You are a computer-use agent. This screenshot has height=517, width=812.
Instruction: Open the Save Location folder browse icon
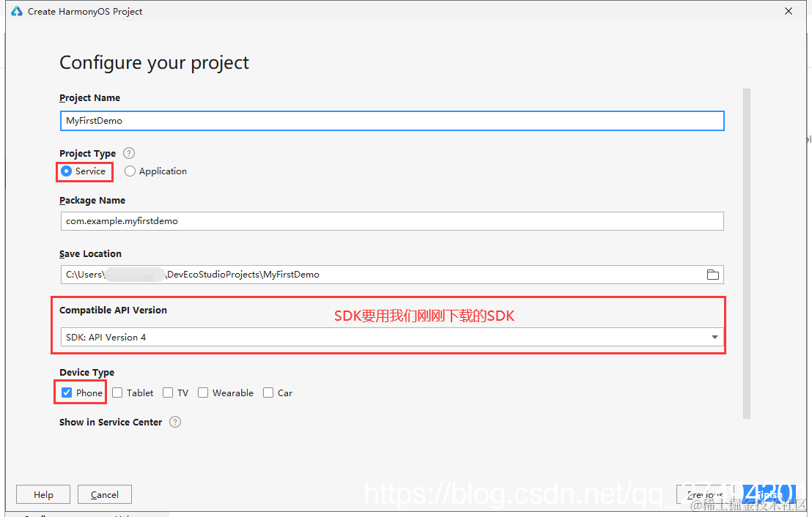pyautogui.click(x=712, y=275)
